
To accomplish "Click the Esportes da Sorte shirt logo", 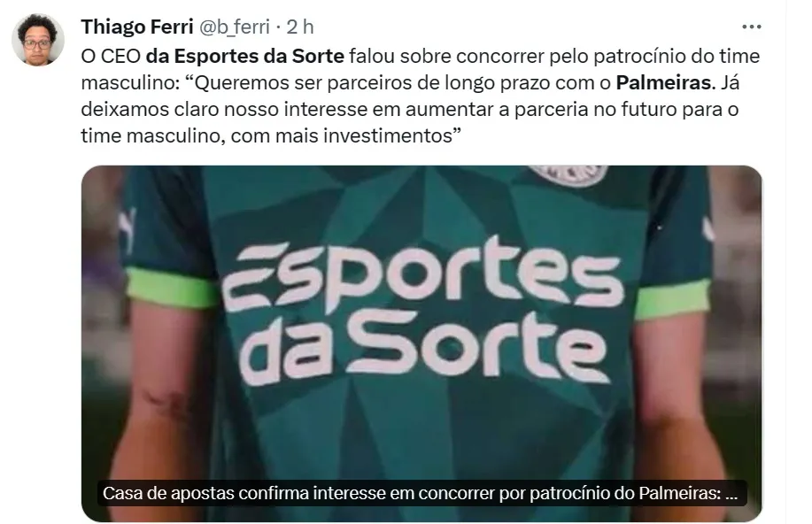I will click(423, 311).
